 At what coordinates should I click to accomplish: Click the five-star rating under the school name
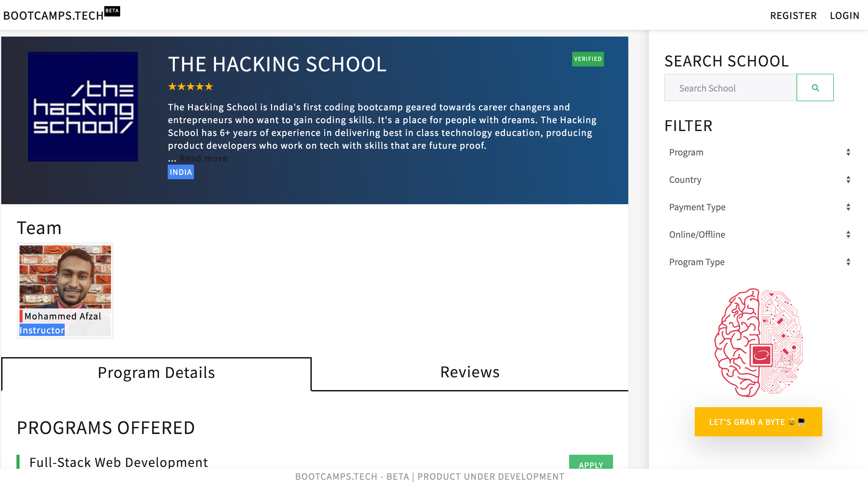(190, 87)
